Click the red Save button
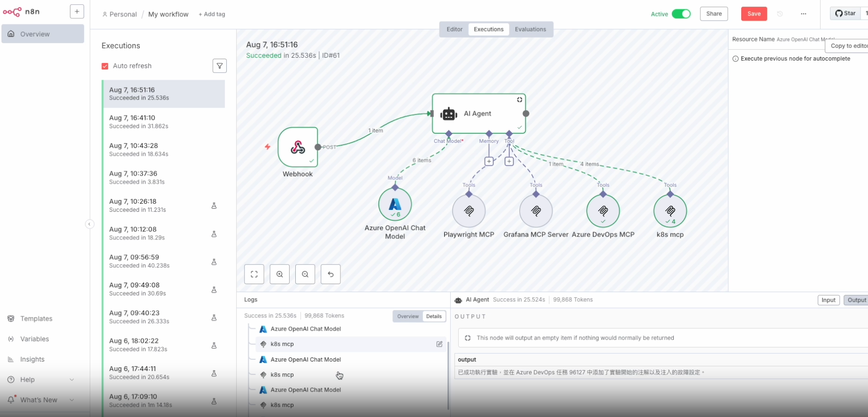 point(754,14)
